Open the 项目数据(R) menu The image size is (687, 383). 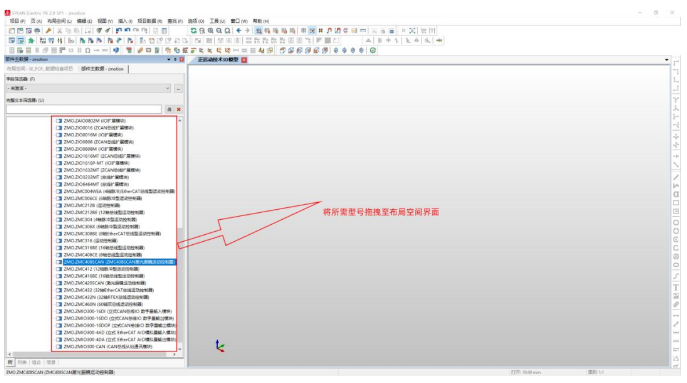[x=150, y=21]
